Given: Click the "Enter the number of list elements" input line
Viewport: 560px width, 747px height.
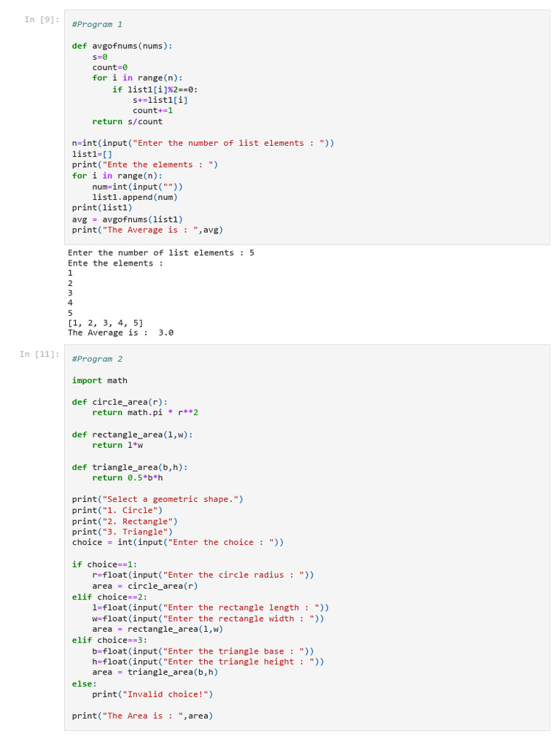Looking at the screenshot, I should click(203, 143).
